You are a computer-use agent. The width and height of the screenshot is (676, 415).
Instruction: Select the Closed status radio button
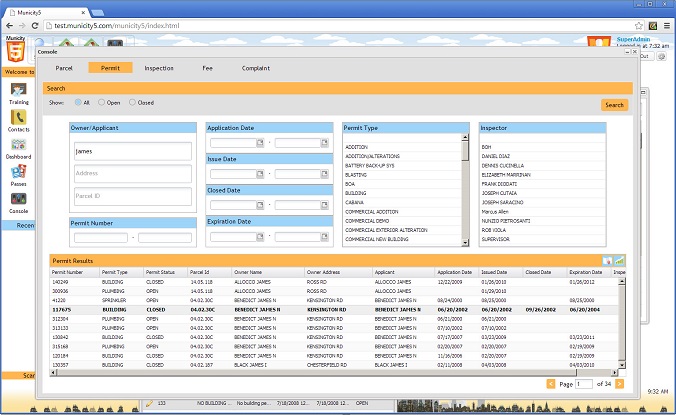131,103
